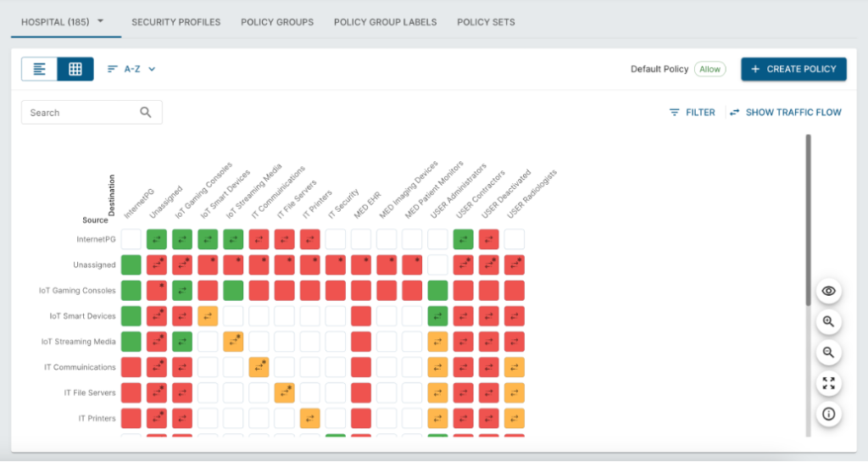Viewport: 868px width, 462px height.
Task: Click the Show Traffic Flow link
Action: pyautogui.click(x=785, y=112)
